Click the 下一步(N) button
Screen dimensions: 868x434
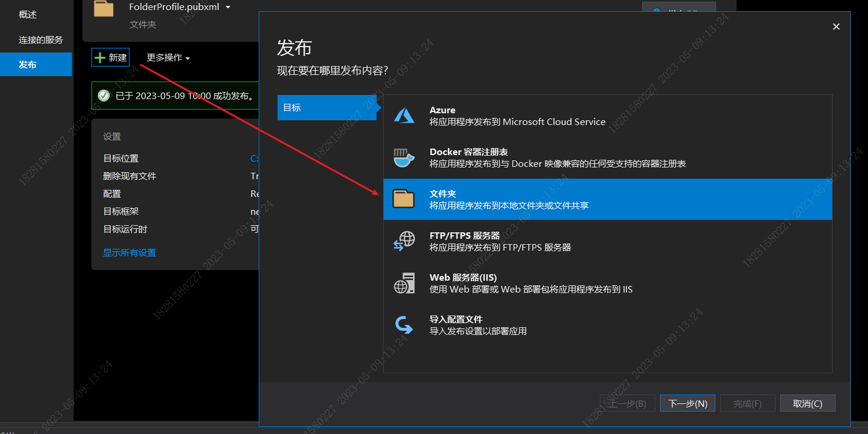coord(688,403)
